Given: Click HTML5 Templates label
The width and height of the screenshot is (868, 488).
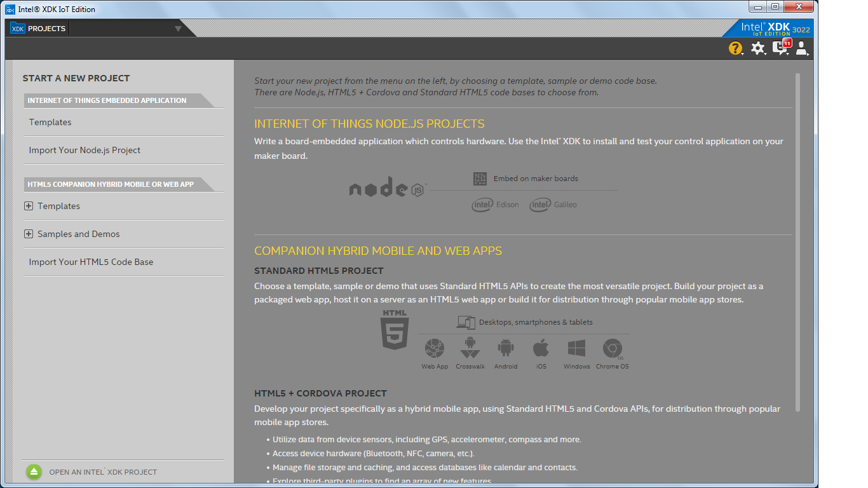Looking at the screenshot, I should coord(58,206).
